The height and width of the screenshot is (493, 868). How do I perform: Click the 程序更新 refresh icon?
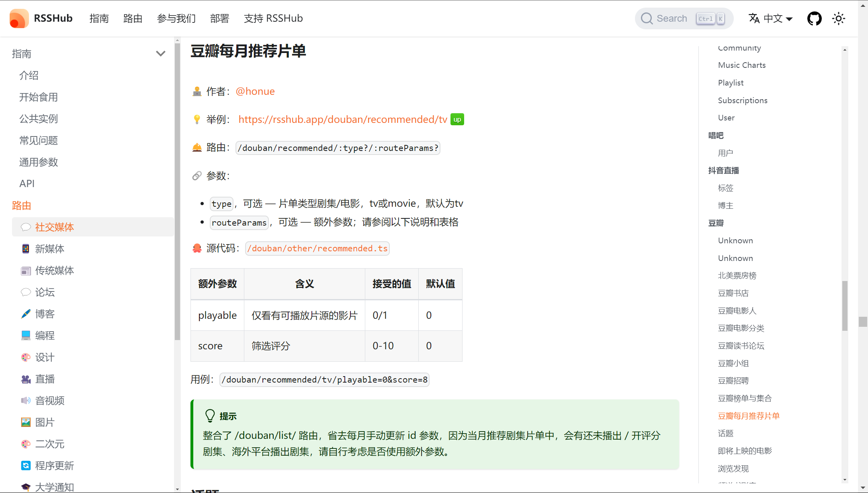26,466
